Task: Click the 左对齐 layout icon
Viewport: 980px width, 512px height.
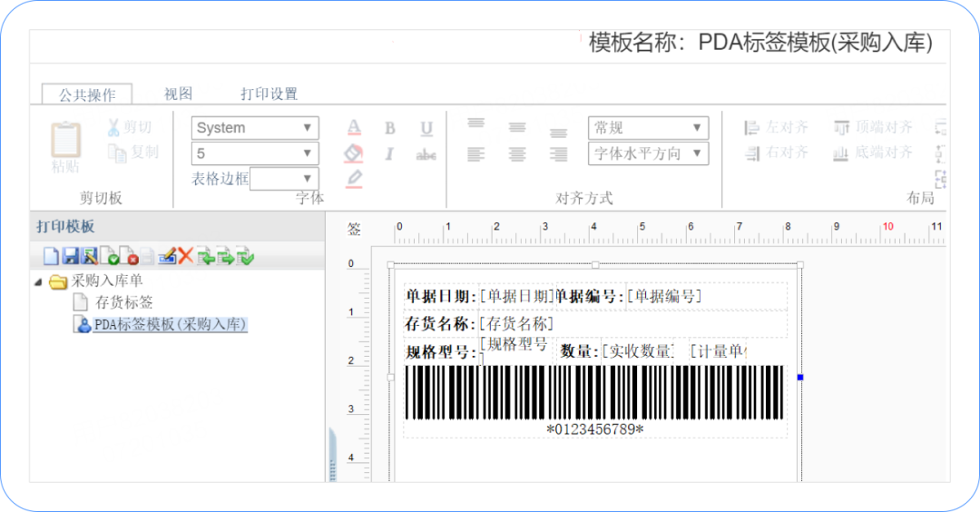Action: pos(752,128)
